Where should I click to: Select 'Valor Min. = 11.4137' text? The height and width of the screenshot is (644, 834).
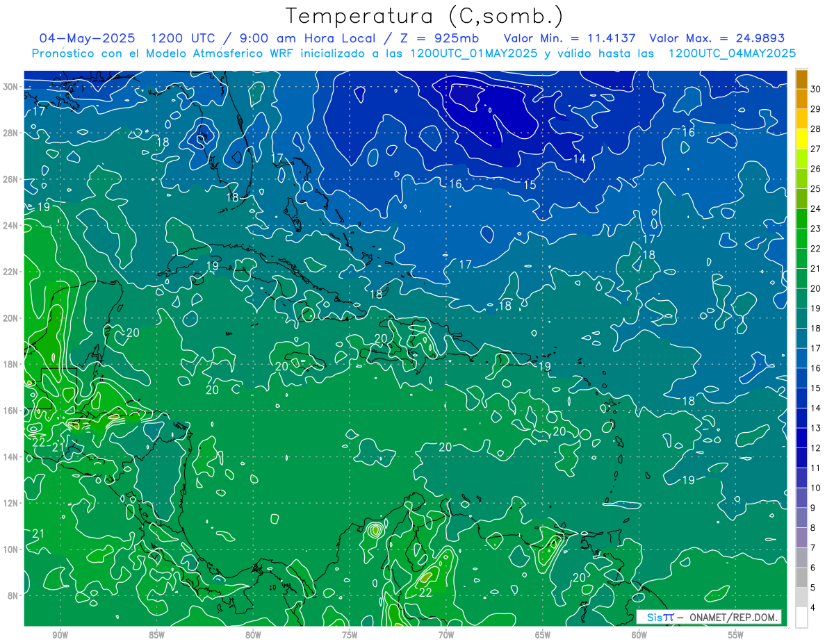pyautogui.click(x=570, y=38)
